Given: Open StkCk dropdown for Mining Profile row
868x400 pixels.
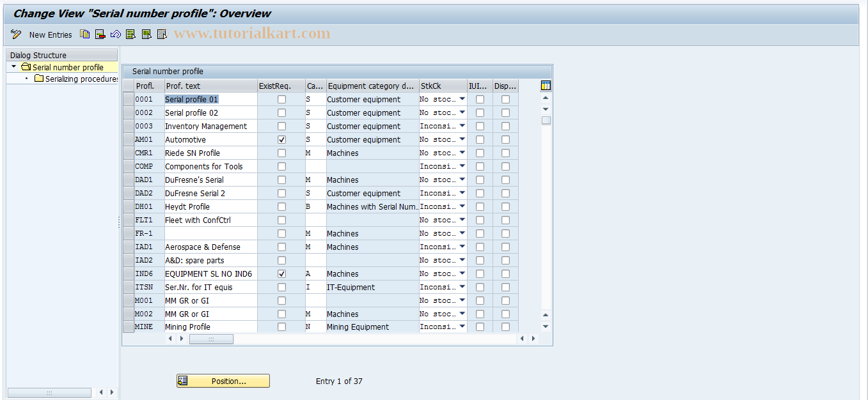Looking at the screenshot, I should pos(462,327).
